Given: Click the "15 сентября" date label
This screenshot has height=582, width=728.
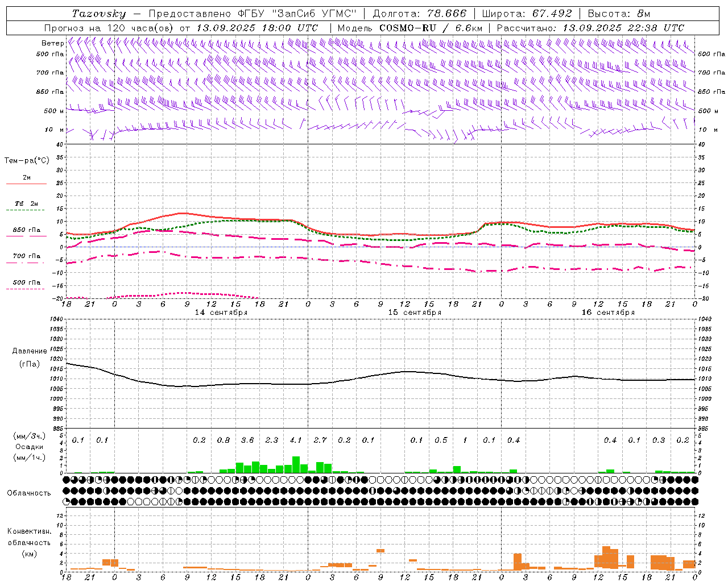Looking at the screenshot, I should coord(415,313).
